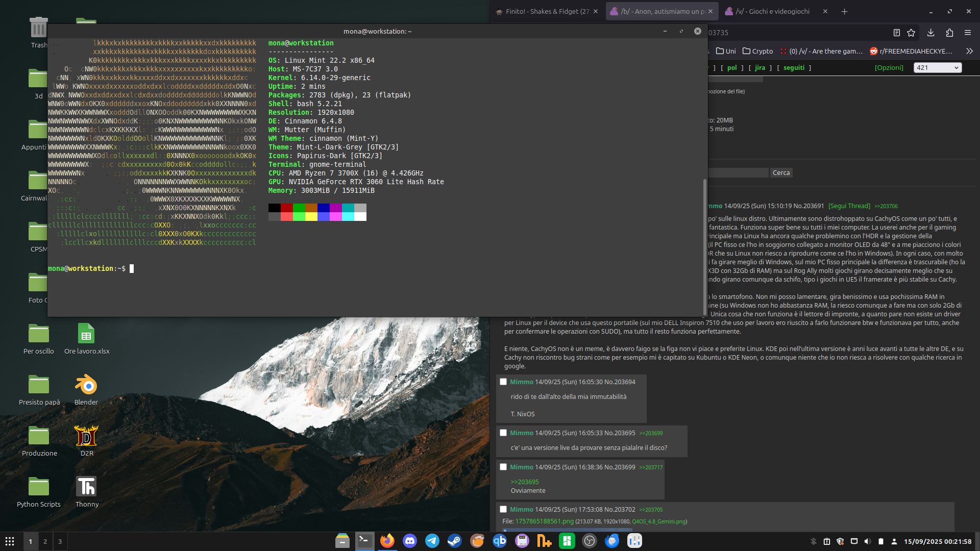Follow the >>203717 reply link
This screenshot has width=980, height=551.
[x=651, y=467]
